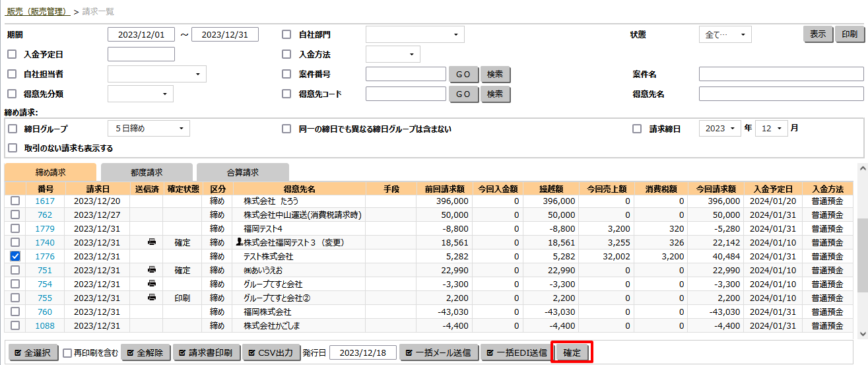
Task: Switch to the 都度請求 tab
Action: coord(147,172)
